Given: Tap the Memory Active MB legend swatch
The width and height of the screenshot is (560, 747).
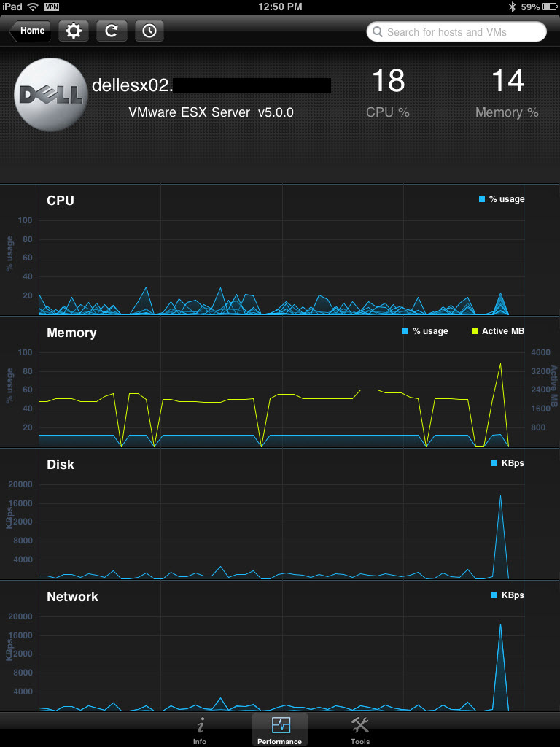Looking at the screenshot, I should (x=475, y=331).
